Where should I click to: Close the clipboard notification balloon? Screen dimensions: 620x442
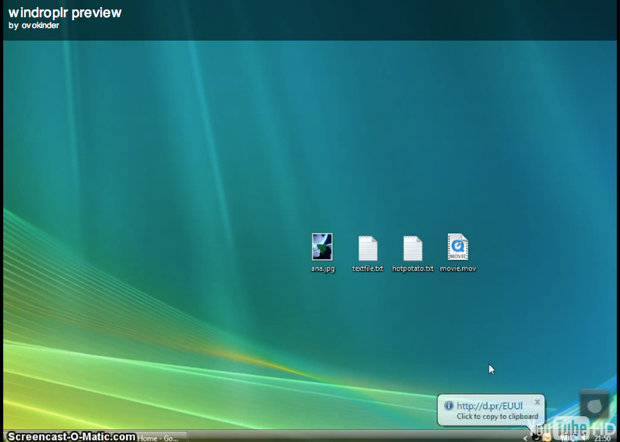[537, 402]
